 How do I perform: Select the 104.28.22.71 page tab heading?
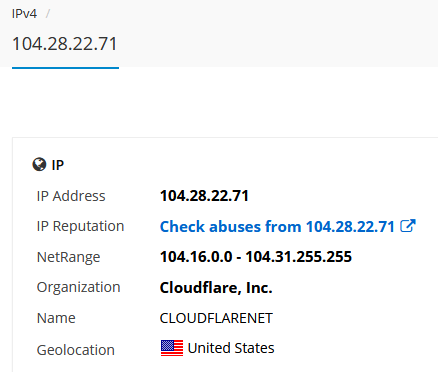click(x=65, y=44)
